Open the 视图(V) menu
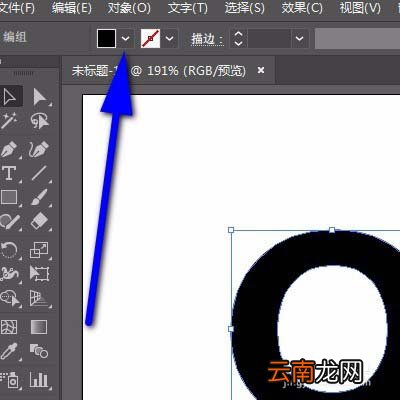Screen dimensions: 400x400 click(360, 8)
